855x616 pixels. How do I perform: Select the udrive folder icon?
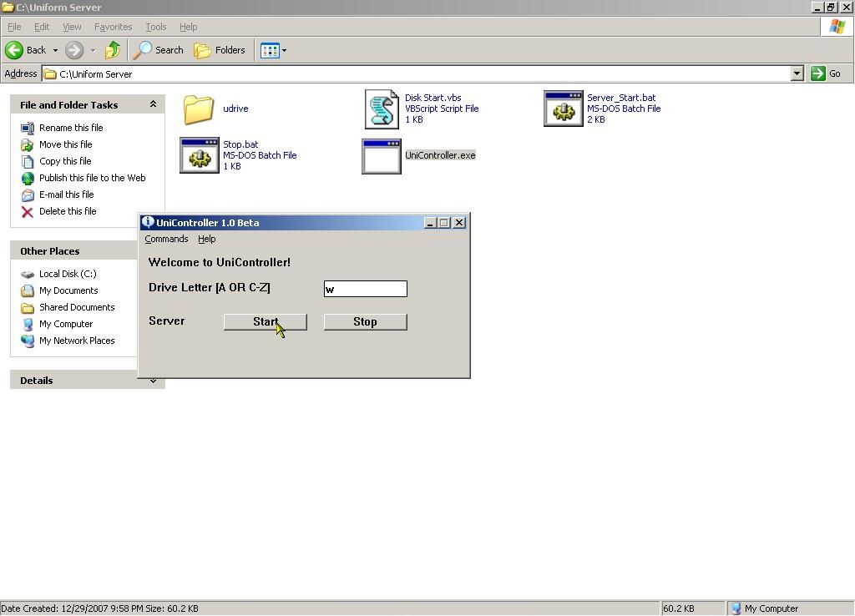coord(199,109)
